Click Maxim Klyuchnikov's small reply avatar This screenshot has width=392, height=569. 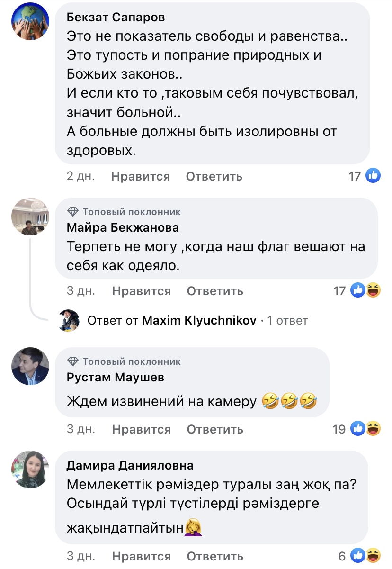pos(68,321)
